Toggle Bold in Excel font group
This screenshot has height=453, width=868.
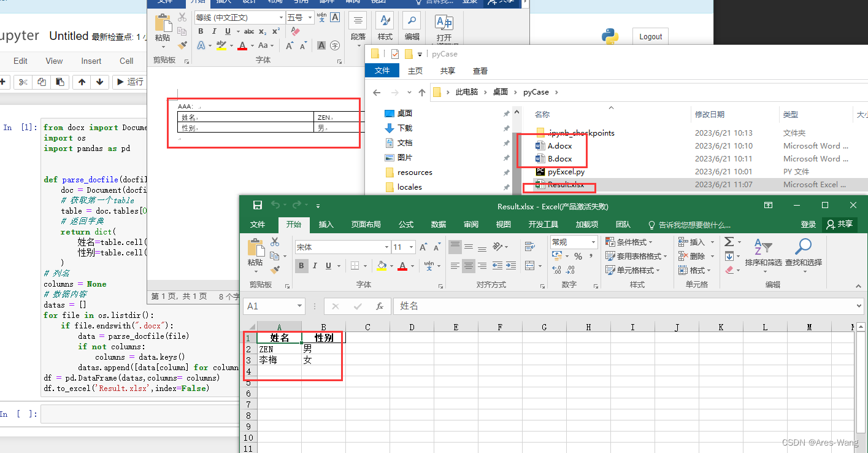click(301, 266)
